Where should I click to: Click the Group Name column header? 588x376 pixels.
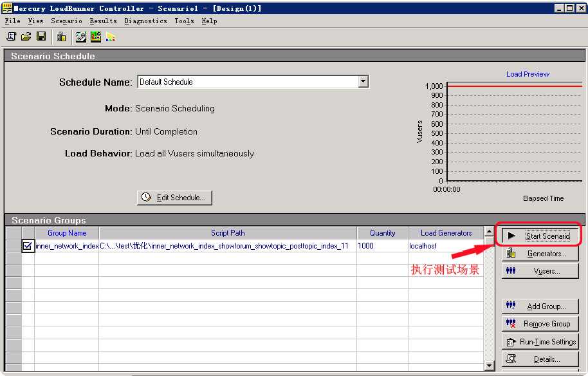coord(67,233)
